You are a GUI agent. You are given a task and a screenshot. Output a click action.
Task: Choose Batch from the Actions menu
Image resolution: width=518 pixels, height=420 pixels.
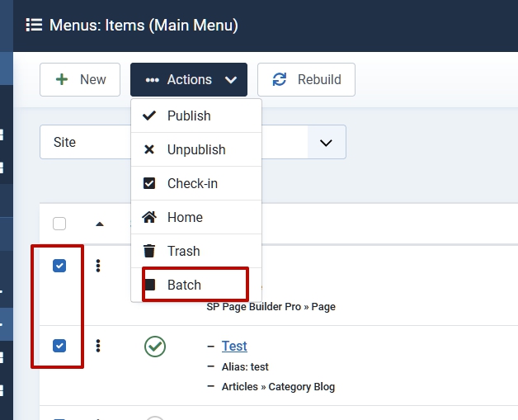point(184,285)
